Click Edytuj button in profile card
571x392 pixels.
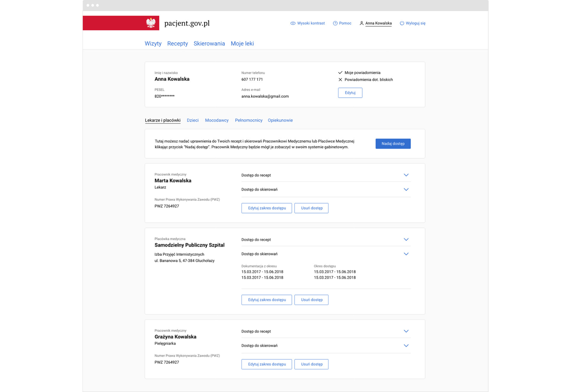350,93
